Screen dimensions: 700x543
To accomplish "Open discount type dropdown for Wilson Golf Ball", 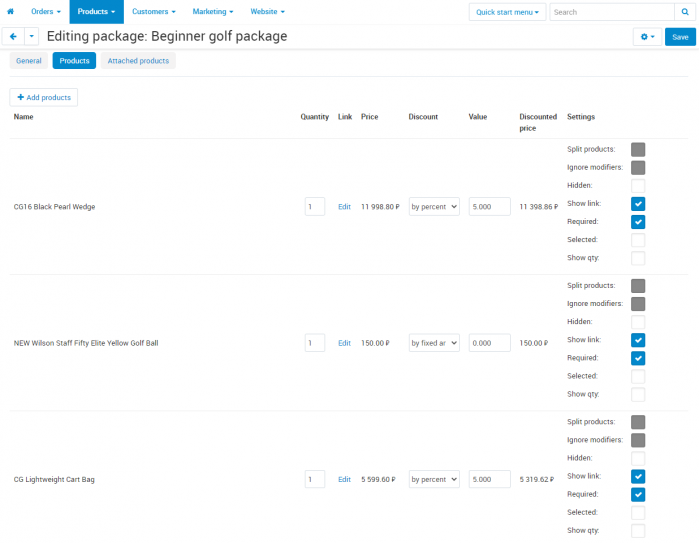I will tap(434, 343).
